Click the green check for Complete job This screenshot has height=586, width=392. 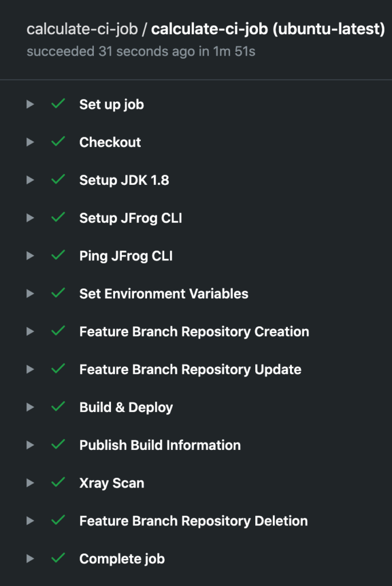[57, 559]
